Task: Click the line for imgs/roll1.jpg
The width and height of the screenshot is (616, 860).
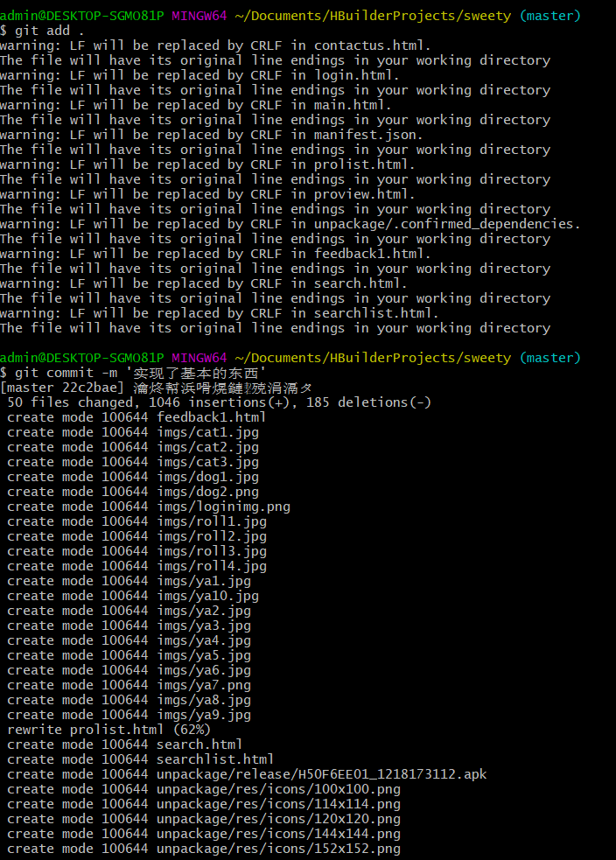Action: pyautogui.click(x=136, y=521)
